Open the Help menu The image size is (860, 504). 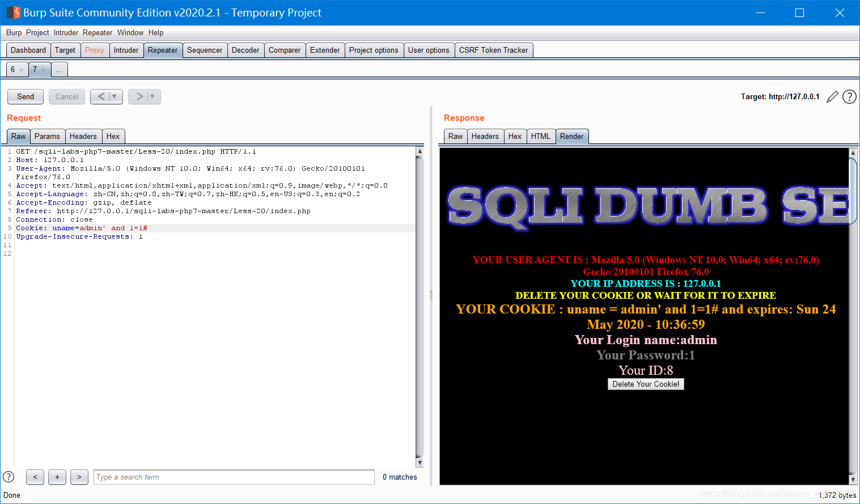(x=156, y=33)
